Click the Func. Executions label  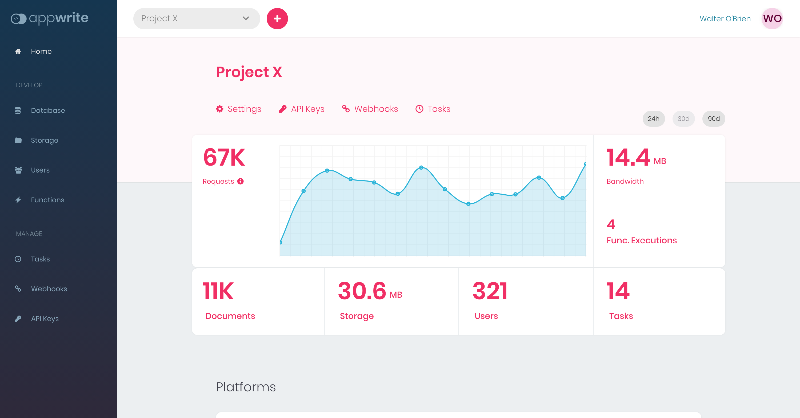point(641,240)
